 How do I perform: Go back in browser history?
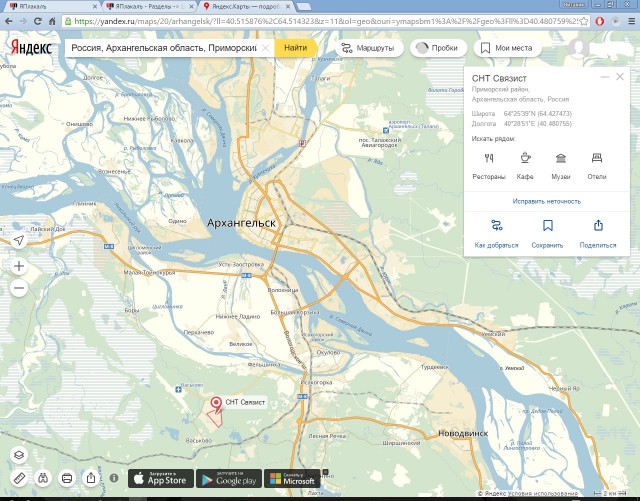(x=9, y=21)
